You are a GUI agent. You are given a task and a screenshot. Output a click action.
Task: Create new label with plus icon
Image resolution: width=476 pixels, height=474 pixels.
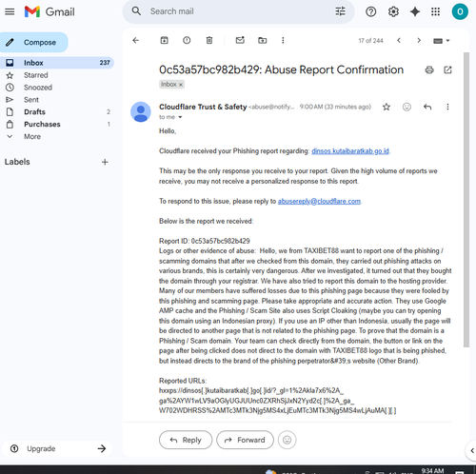105,162
